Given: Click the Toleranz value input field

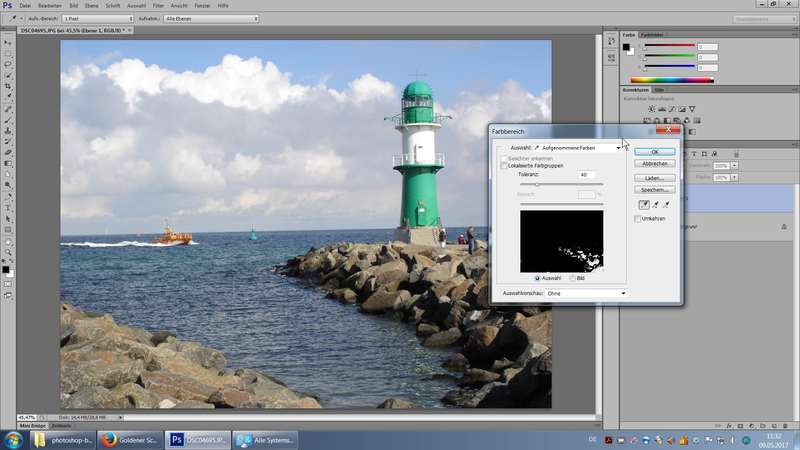Looking at the screenshot, I should tap(587, 175).
